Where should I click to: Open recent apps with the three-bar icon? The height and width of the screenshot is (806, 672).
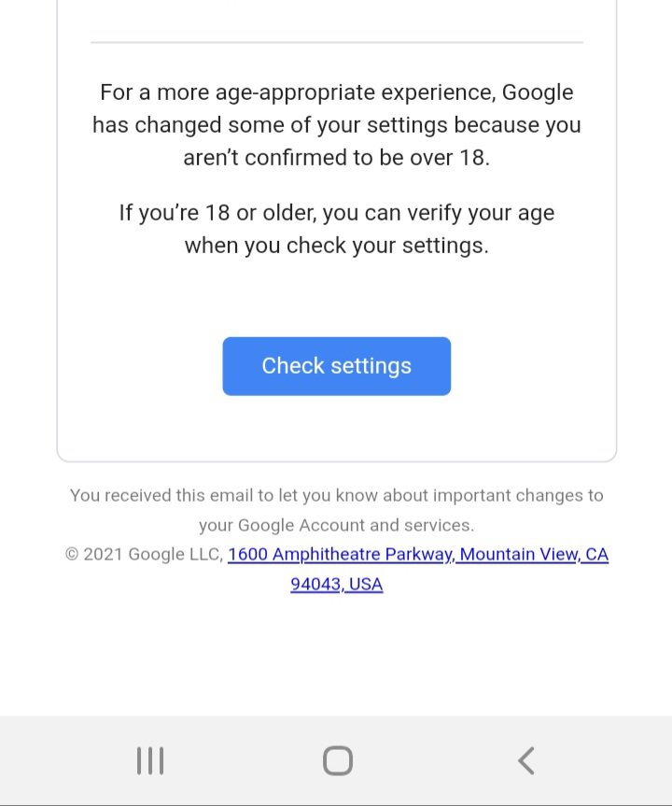click(x=150, y=761)
